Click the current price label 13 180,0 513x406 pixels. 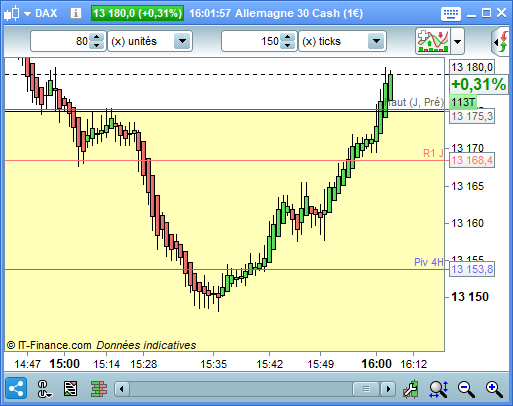(x=472, y=67)
